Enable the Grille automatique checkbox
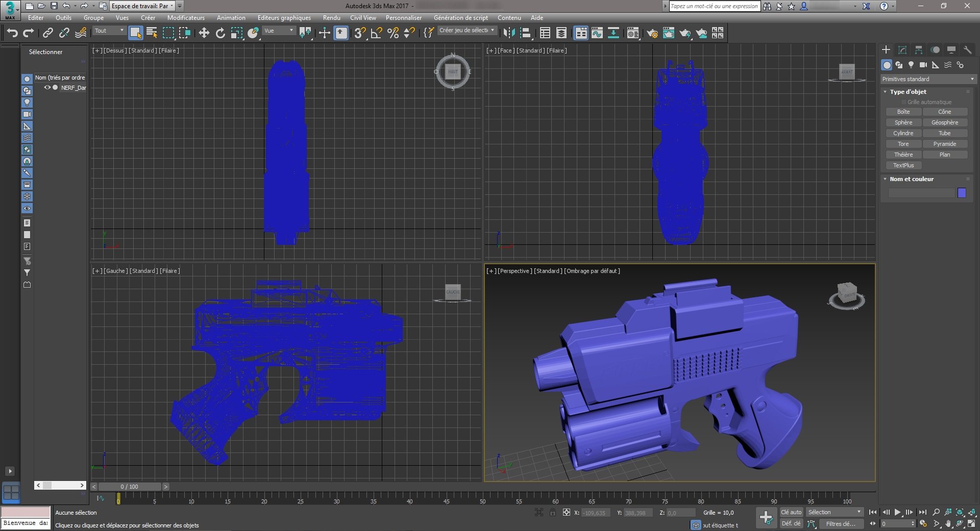980x531 pixels. click(x=904, y=102)
